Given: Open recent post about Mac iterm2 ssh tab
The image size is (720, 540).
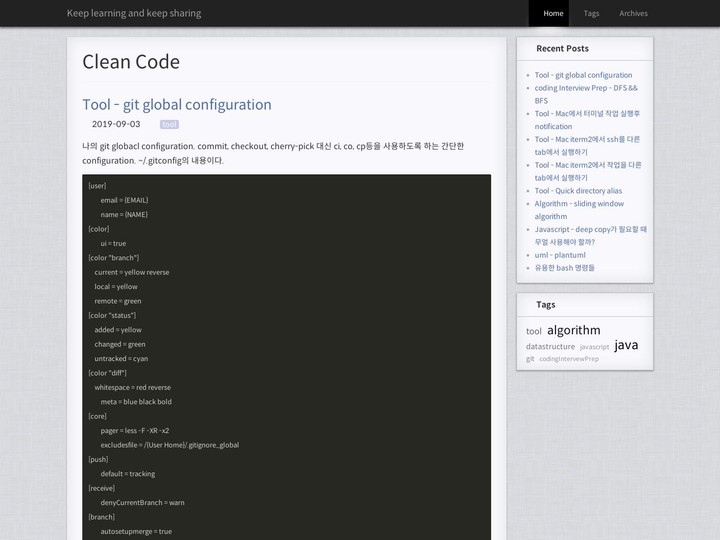Looking at the screenshot, I should pos(587,145).
